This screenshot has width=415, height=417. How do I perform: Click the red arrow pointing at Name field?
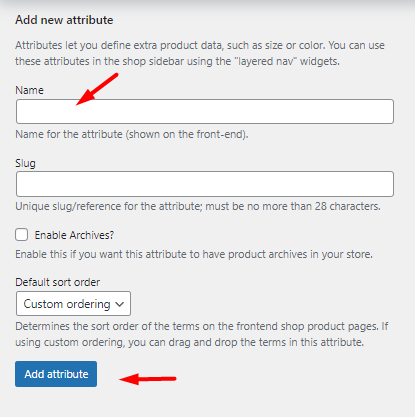click(x=97, y=89)
